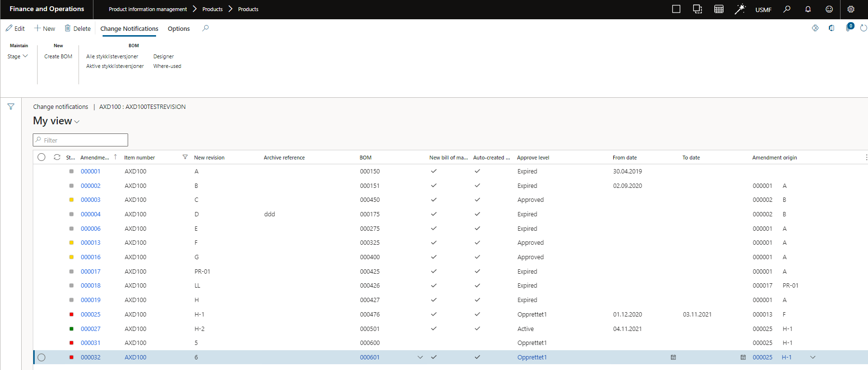
Task: Toggle the row selector for 000032
Action: 41,357
